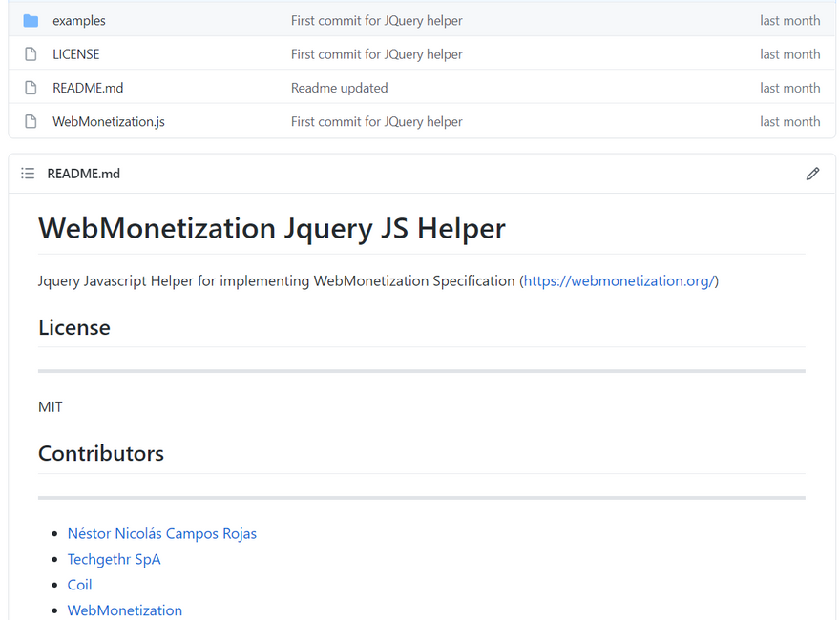Open the examples folder
The image size is (840, 620).
[x=79, y=21]
